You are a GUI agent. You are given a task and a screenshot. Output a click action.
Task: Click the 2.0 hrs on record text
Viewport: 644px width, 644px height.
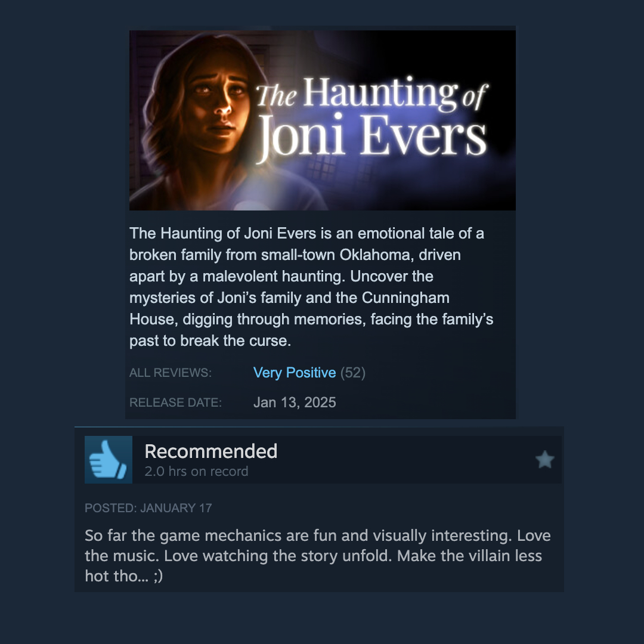click(196, 471)
